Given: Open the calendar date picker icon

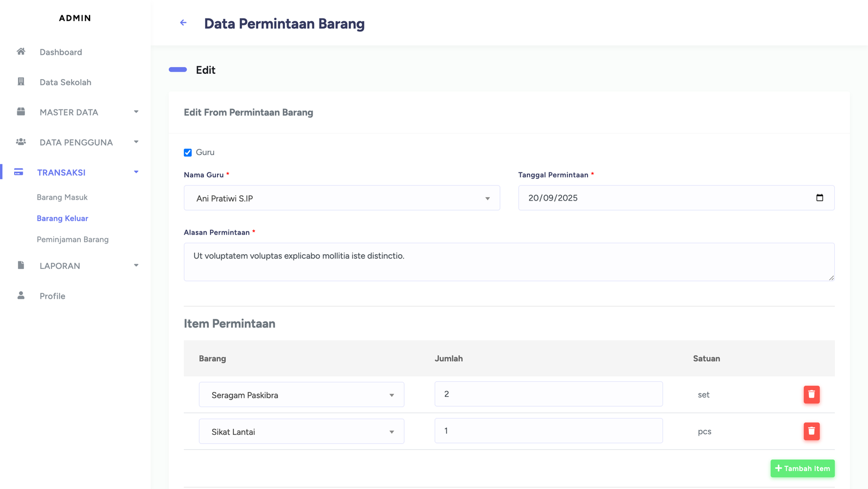Looking at the screenshot, I should click(819, 198).
